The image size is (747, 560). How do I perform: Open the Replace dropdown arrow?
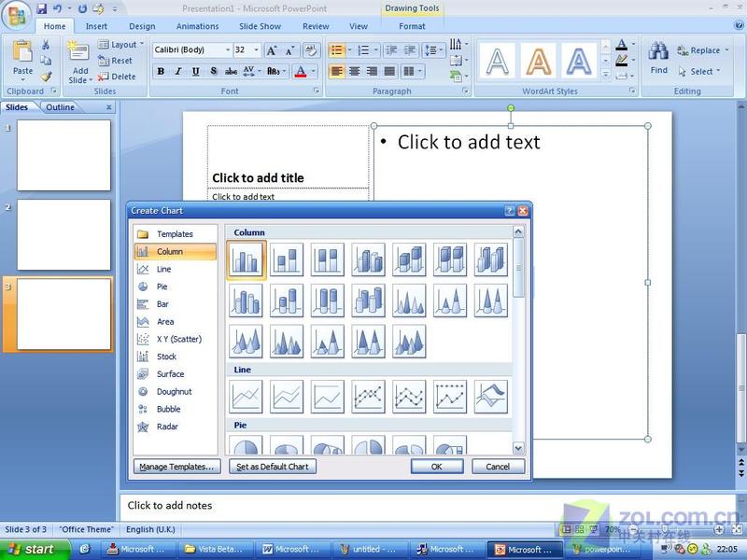coord(727,50)
